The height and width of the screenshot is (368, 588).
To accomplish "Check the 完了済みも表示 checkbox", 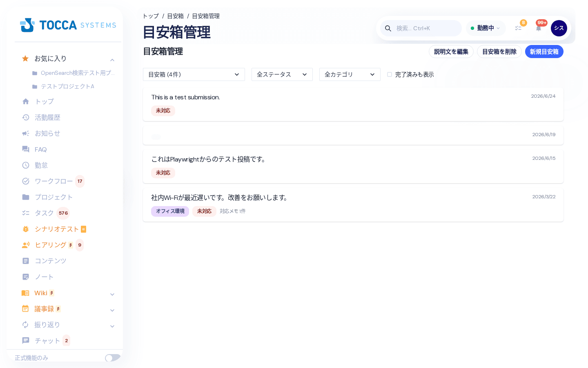I will tap(390, 74).
